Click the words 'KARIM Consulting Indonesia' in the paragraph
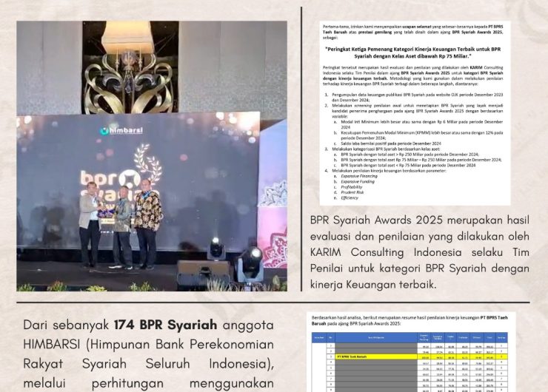The image size is (548, 392). [386, 252]
